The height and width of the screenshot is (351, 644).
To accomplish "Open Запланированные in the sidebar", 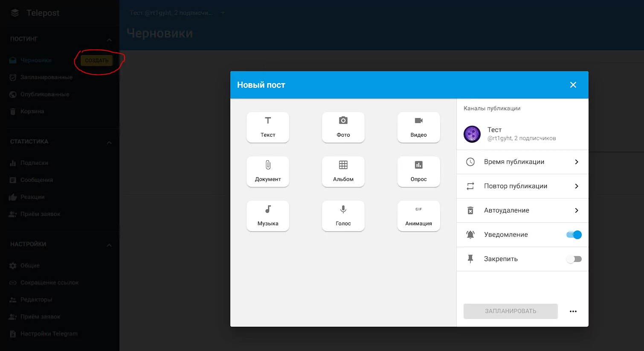I will pos(46,78).
